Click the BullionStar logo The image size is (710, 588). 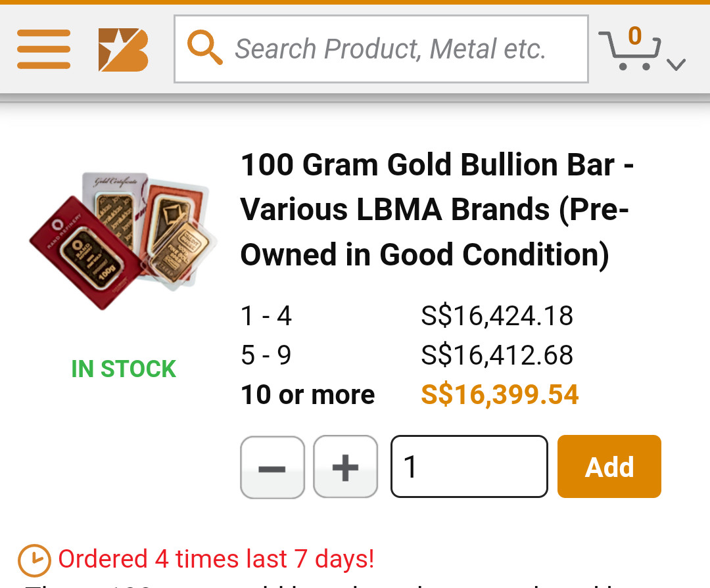tap(123, 49)
